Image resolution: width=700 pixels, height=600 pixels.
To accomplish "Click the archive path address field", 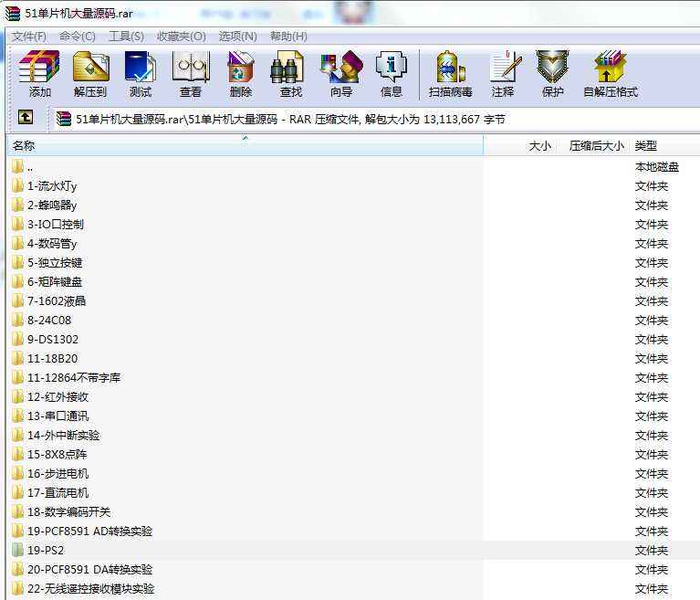I will click(377, 120).
